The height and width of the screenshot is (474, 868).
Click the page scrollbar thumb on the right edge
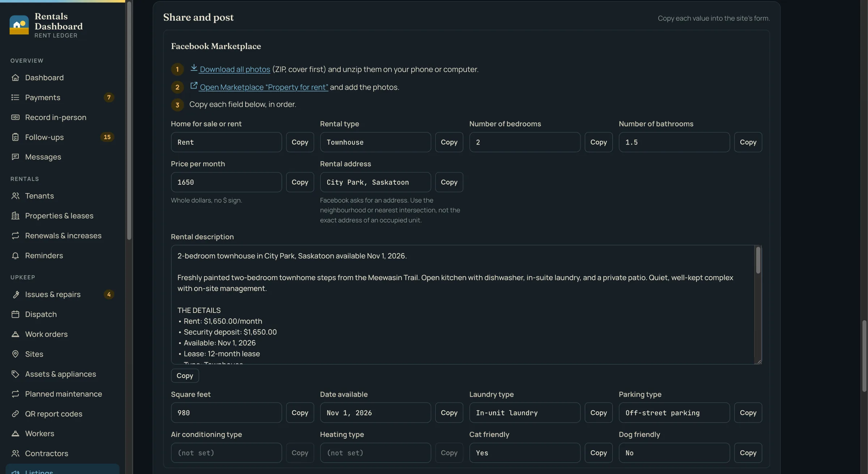864,356
